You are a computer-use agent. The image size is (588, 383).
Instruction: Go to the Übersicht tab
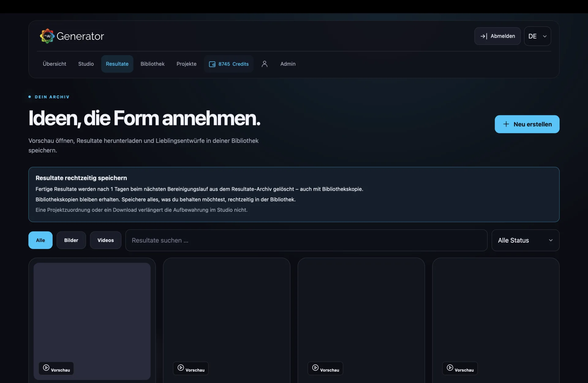[55, 64]
